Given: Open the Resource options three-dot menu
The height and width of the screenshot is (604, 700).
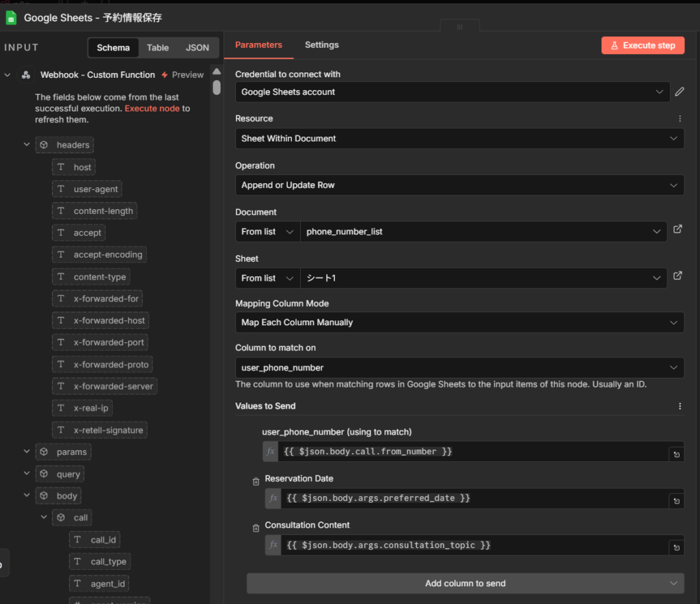Looking at the screenshot, I should click(679, 119).
